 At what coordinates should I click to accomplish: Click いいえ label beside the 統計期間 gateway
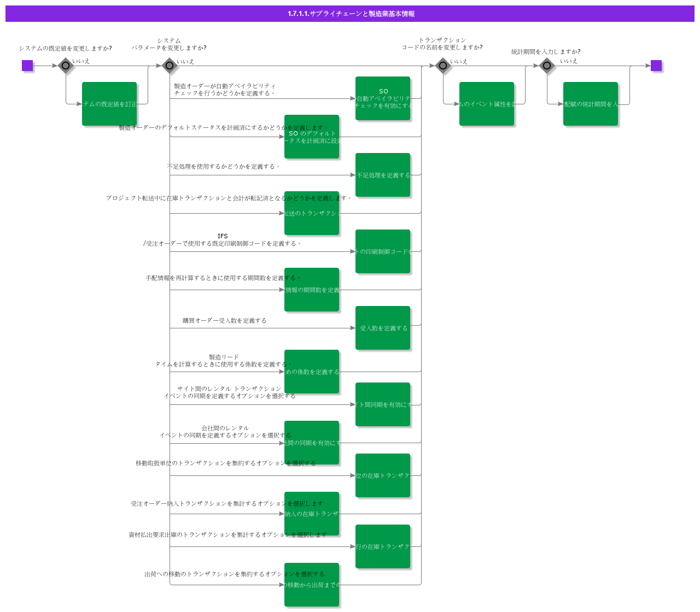[x=569, y=61]
